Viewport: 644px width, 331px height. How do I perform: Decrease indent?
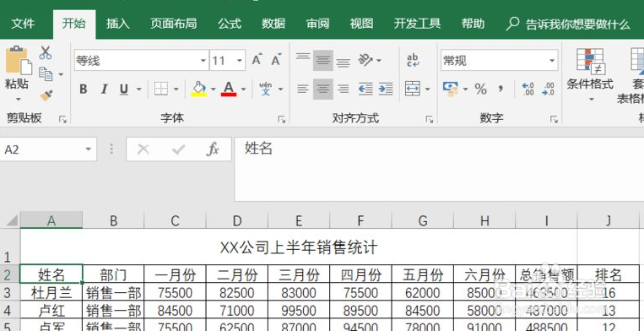tap(365, 89)
